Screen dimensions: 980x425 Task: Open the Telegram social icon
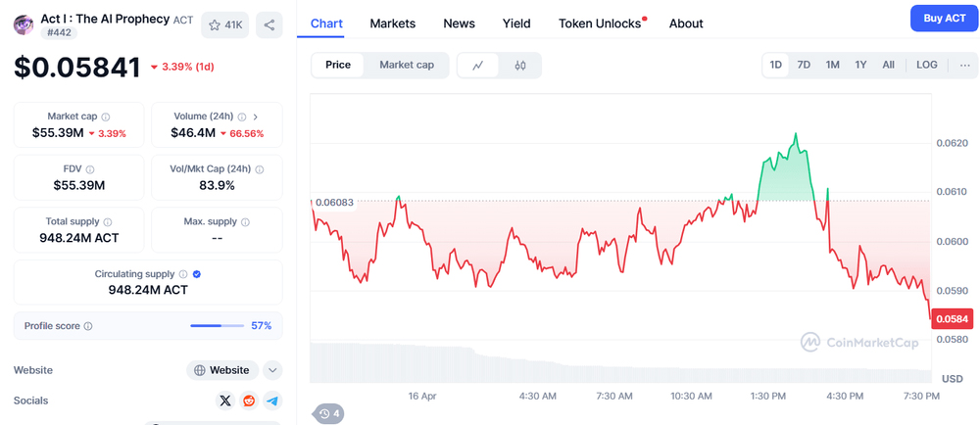272,401
